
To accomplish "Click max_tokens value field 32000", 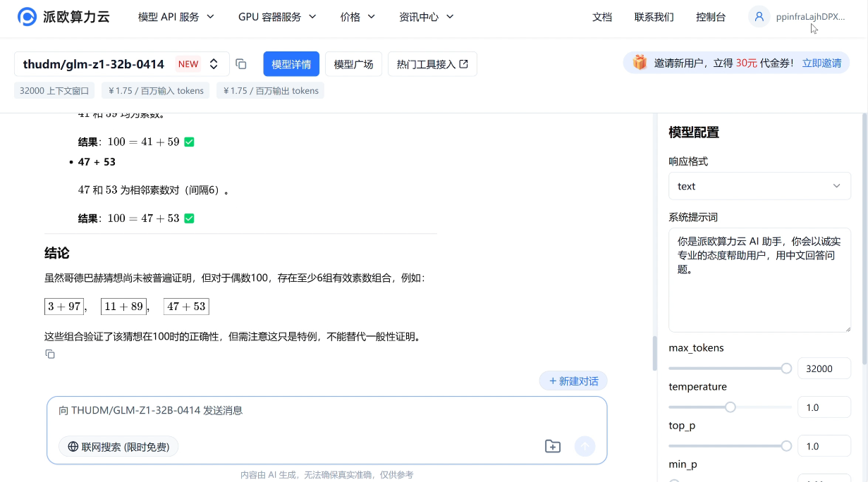I will (824, 369).
